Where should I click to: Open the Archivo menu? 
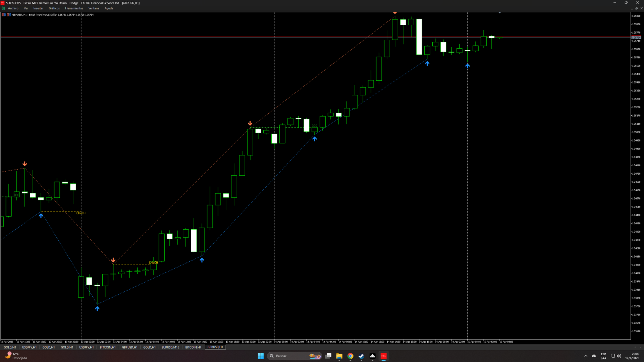click(13, 8)
